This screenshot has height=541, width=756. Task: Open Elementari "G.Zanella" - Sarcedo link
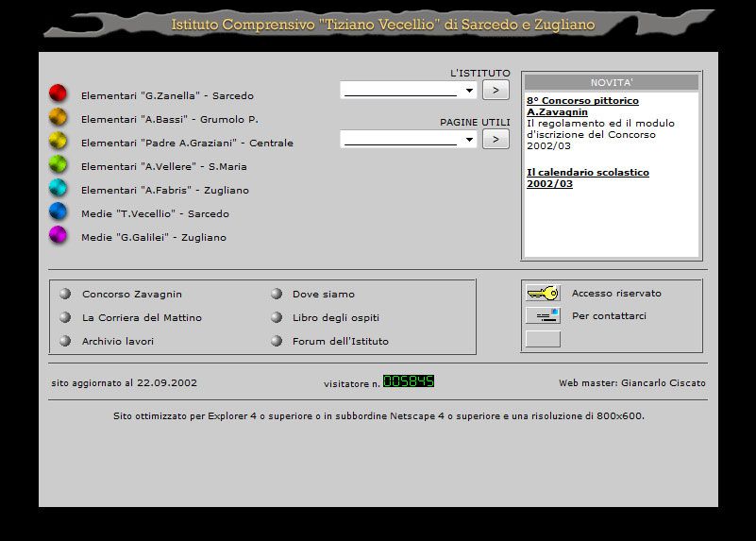click(x=167, y=96)
